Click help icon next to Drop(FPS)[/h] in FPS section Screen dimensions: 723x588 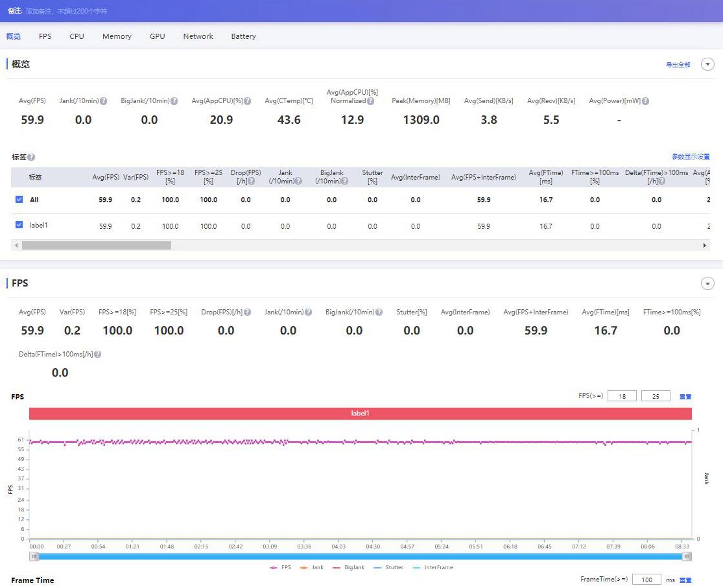(x=247, y=312)
